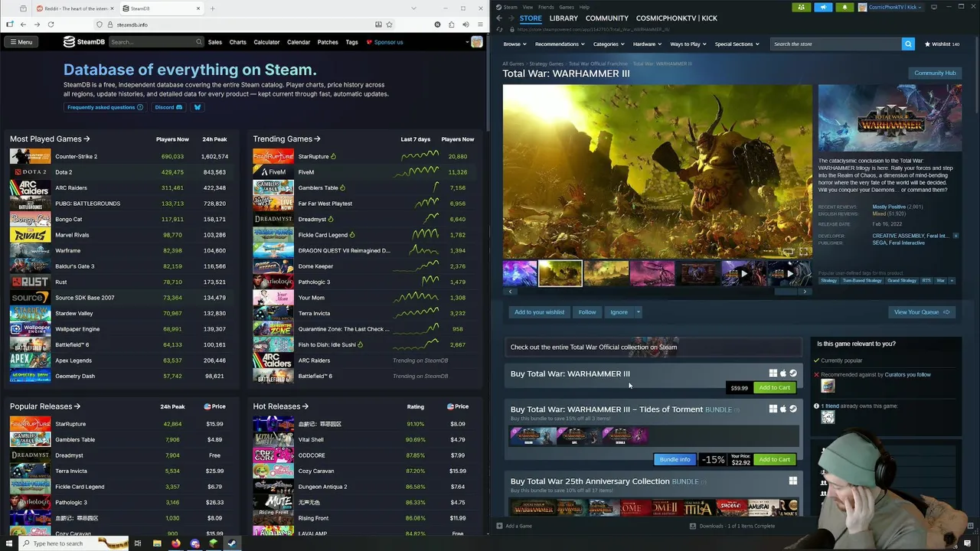Click the Steam icon on the Windows taskbar

232,543
